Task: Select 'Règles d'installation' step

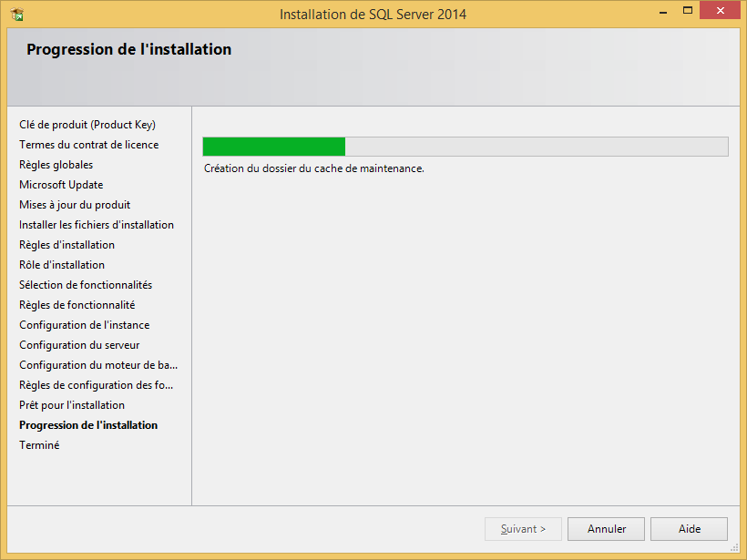Action: (67, 245)
